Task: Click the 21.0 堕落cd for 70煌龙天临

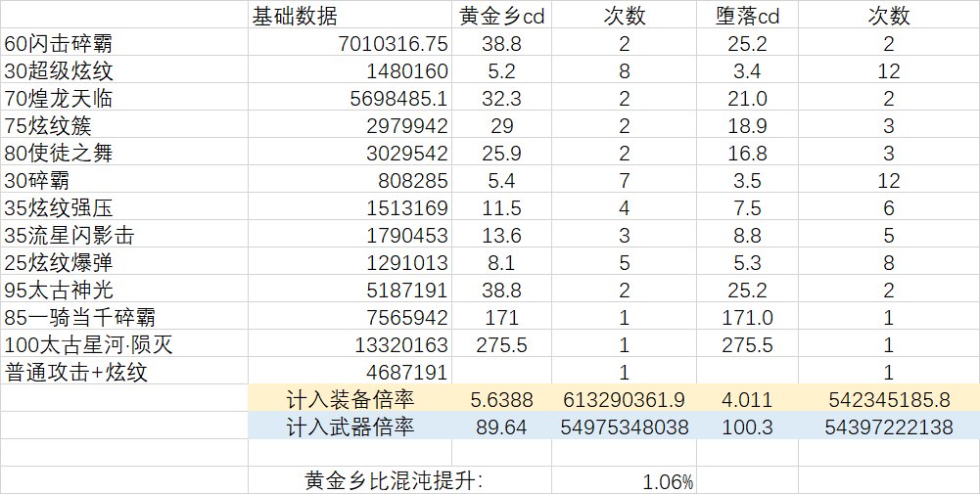Action: [748, 98]
